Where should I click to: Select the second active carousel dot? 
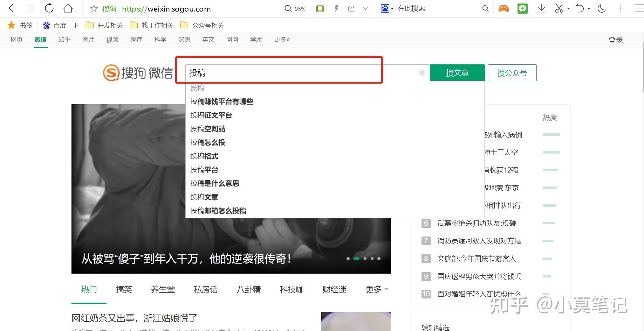pos(356,259)
